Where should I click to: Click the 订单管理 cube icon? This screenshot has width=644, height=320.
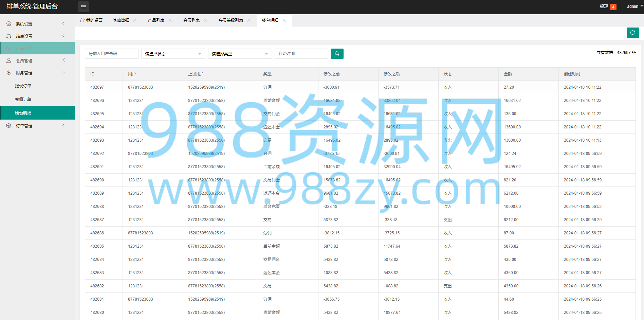click(x=9, y=126)
